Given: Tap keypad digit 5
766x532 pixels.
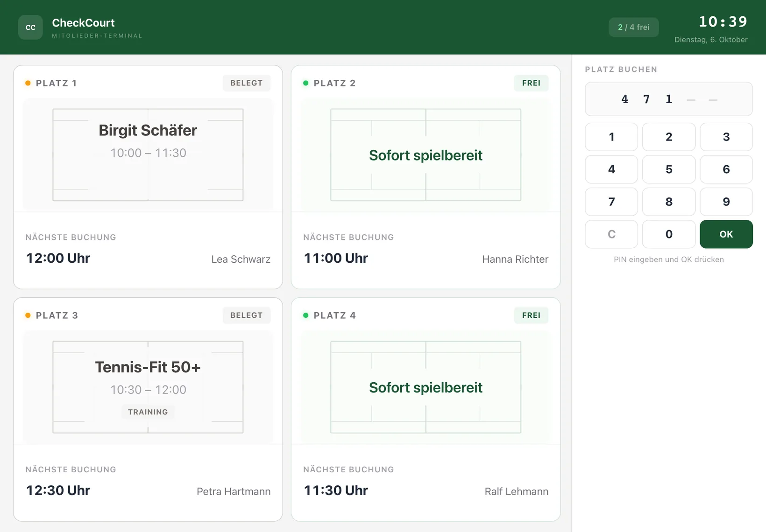Looking at the screenshot, I should click(x=669, y=169).
